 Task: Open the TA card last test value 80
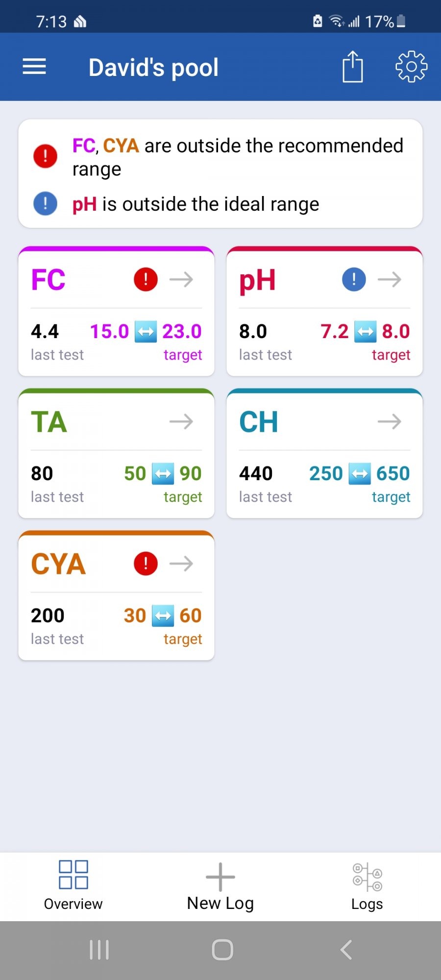(42, 473)
